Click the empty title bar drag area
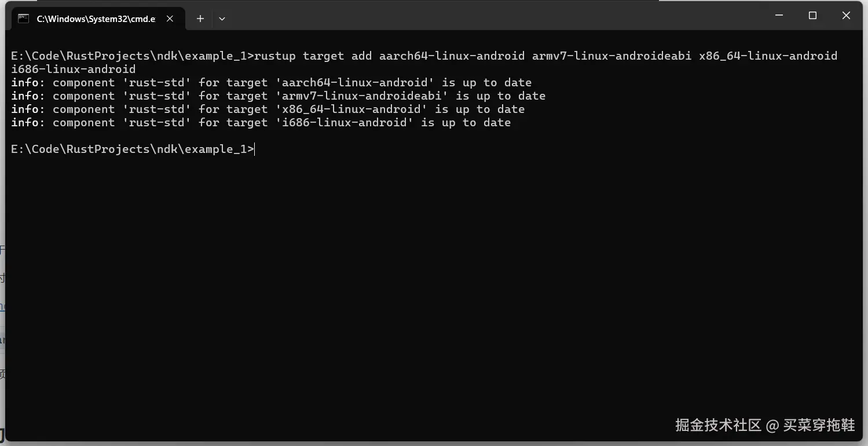Viewport: 868px width, 446px height. (x=463, y=17)
